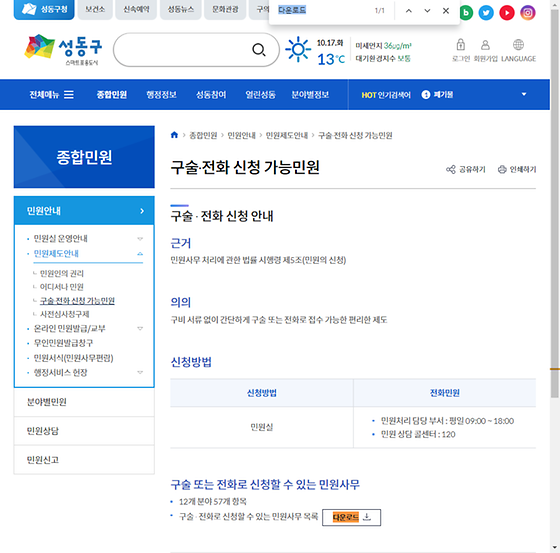Click the 성동구 logo
Image resolution: width=560 pixels, height=553 pixels.
63,50
